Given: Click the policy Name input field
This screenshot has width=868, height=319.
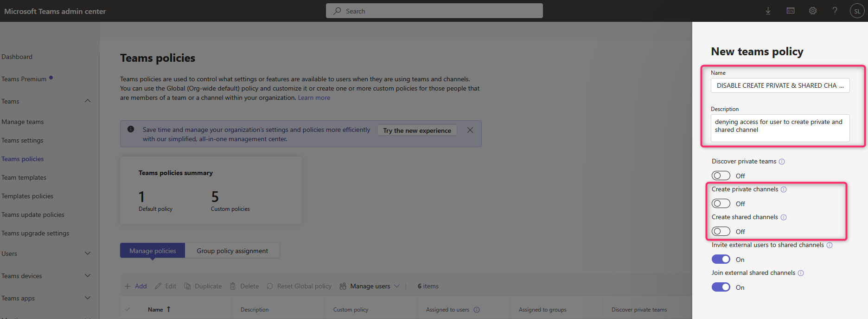Looking at the screenshot, I should click(780, 85).
